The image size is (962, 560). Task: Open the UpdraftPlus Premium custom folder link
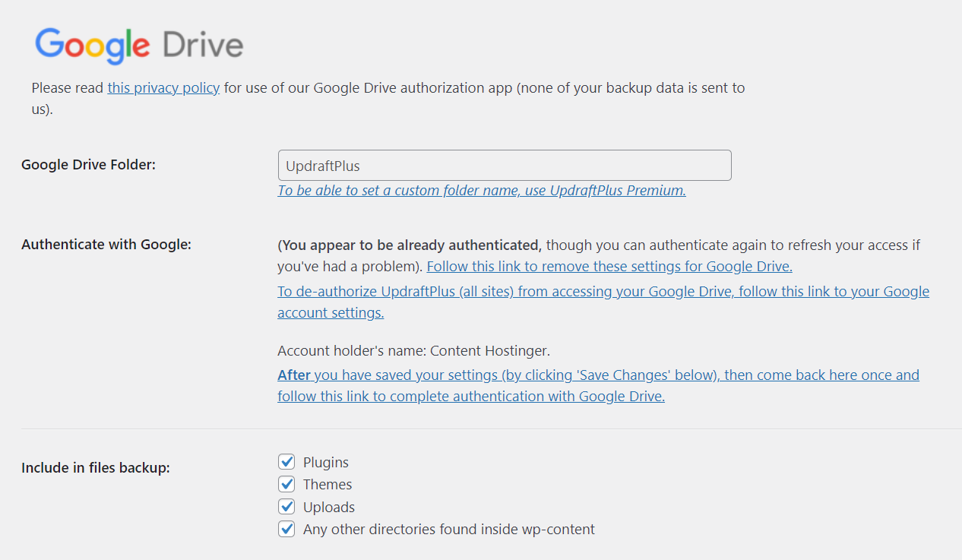pos(482,191)
